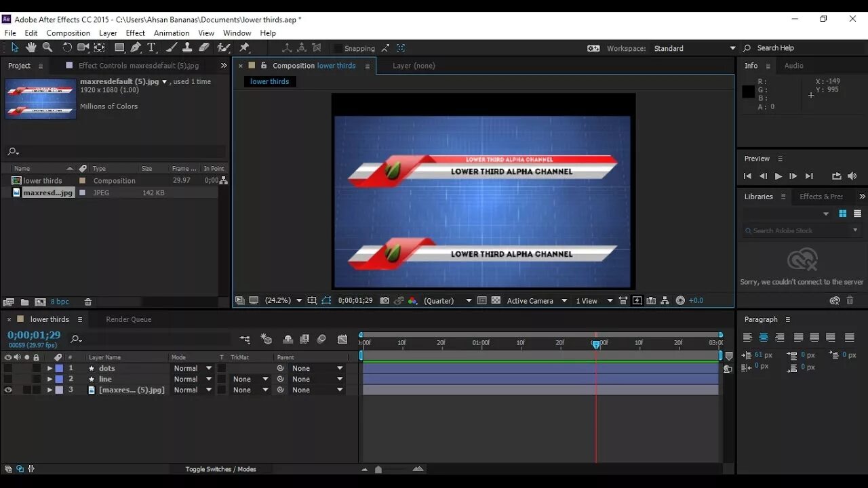868x488 pixels.
Task: Click the new composition icon in Project panel
Action: click(x=40, y=302)
